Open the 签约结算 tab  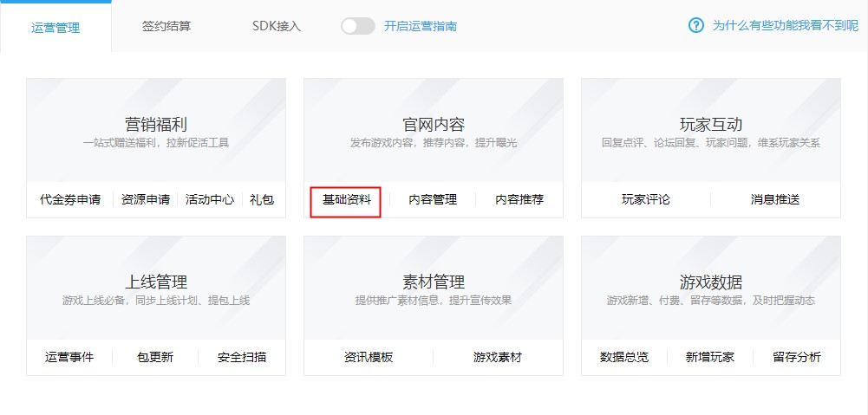(166, 26)
